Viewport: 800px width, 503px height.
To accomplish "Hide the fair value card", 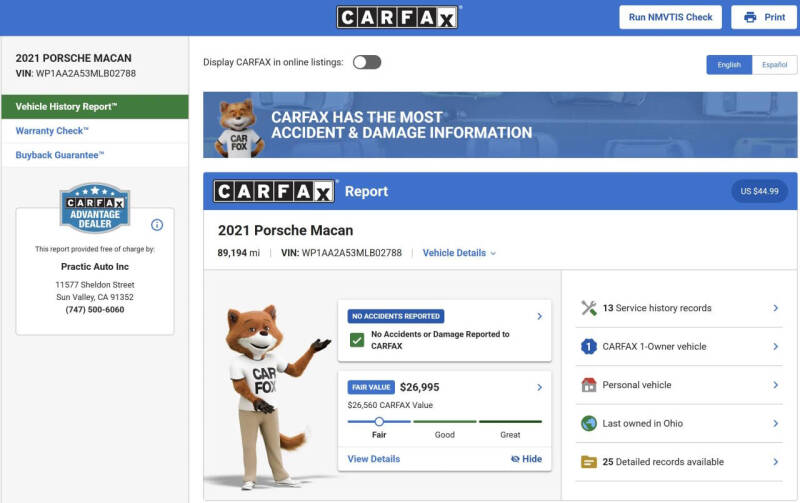I will coord(527,459).
